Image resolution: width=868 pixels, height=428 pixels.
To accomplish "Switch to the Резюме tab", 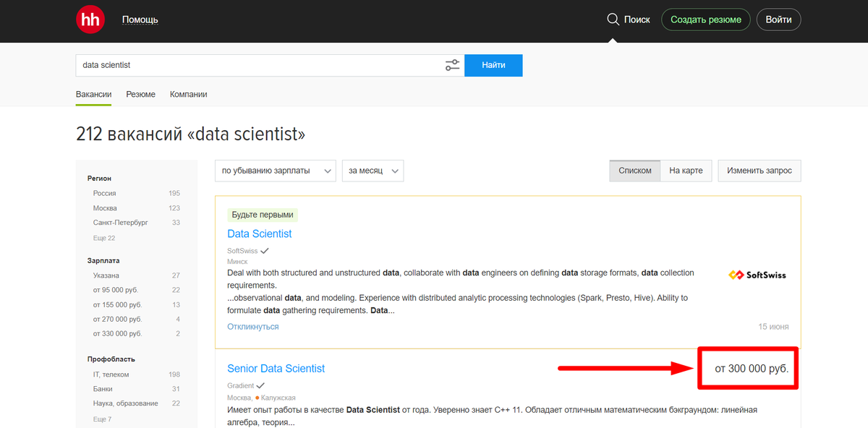I will click(x=140, y=95).
